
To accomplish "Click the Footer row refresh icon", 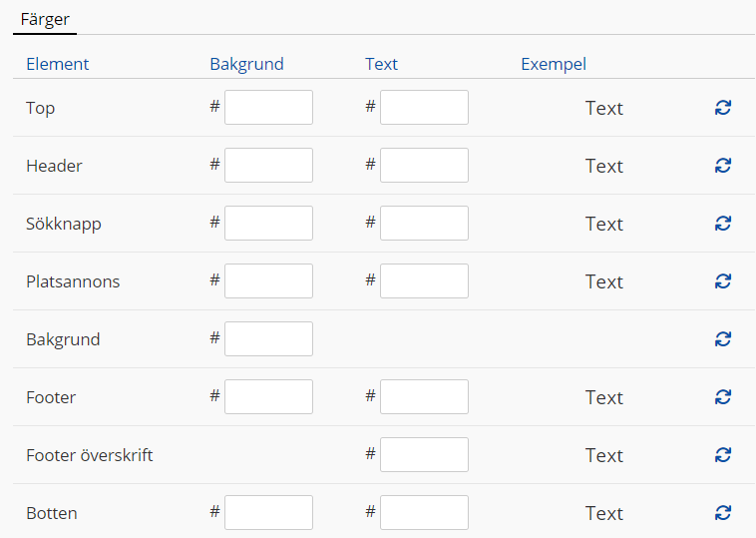I will pyautogui.click(x=723, y=397).
